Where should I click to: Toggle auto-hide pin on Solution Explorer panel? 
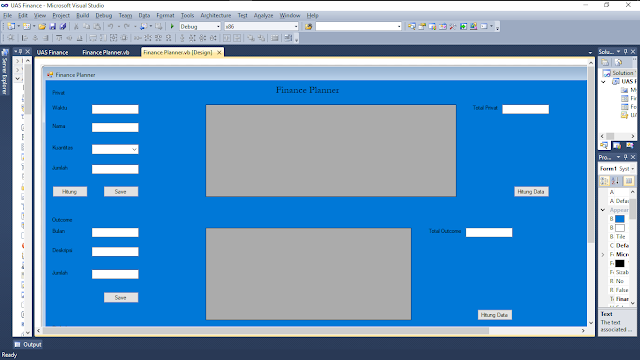pyautogui.click(x=625, y=51)
